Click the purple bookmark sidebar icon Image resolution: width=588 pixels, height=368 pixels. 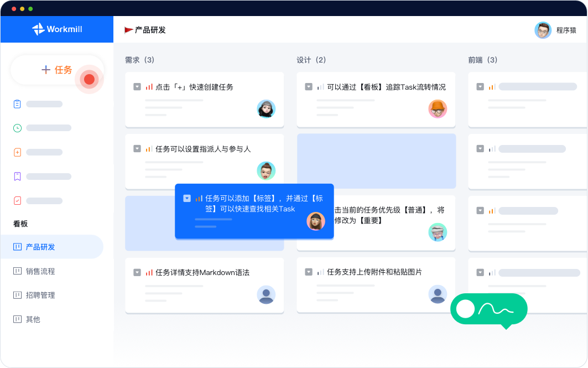point(17,177)
